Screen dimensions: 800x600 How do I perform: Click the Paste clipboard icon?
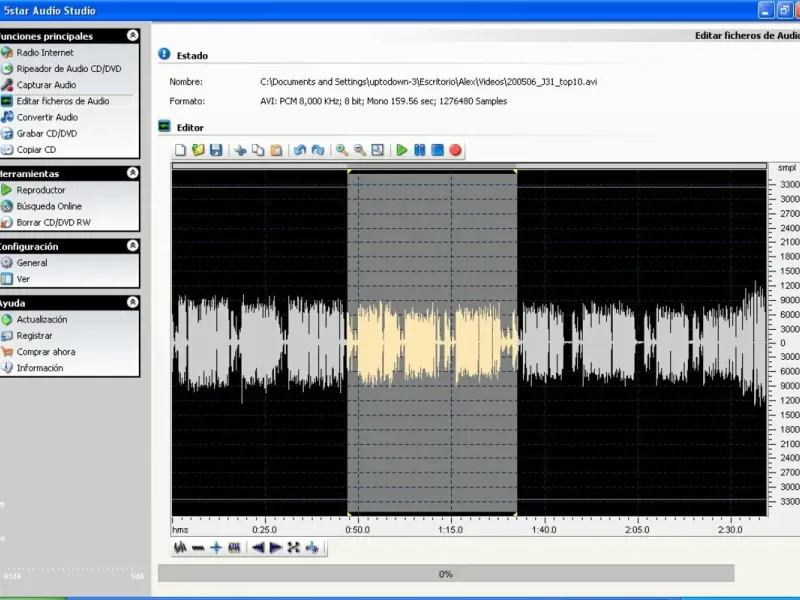(275, 150)
